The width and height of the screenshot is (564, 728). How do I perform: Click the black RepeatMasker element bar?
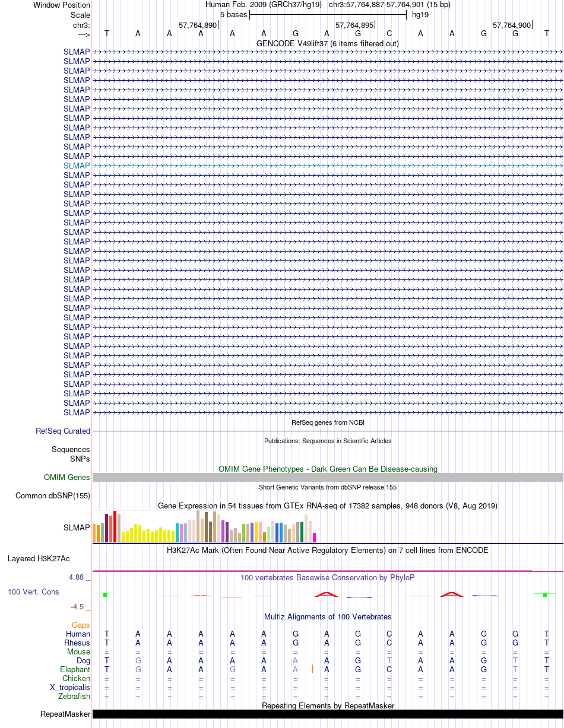328,714
